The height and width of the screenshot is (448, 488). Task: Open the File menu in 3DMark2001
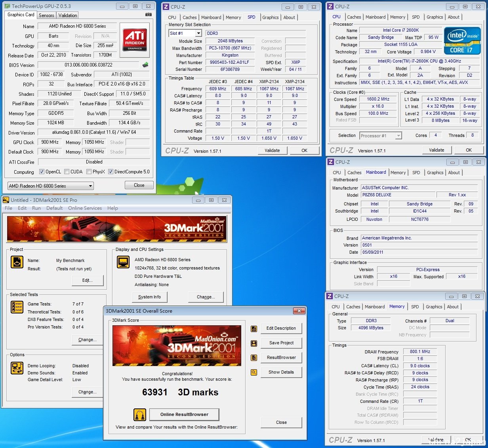click(8, 208)
